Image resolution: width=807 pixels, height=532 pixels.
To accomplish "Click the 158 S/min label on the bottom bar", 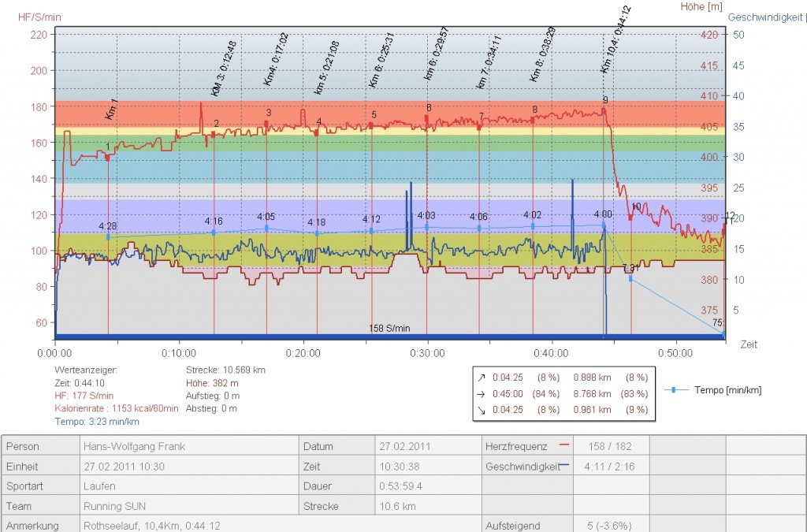I will [389, 328].
